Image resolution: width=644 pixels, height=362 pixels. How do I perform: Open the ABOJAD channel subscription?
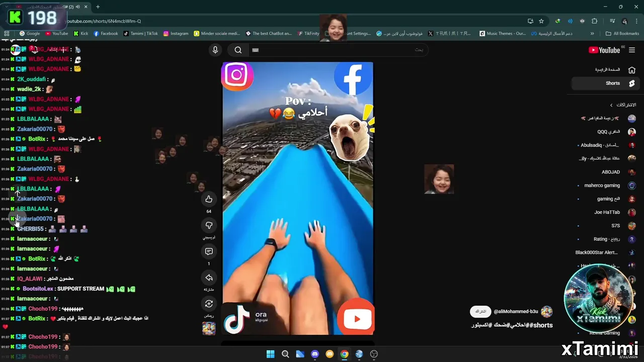[x=606, y=172]
